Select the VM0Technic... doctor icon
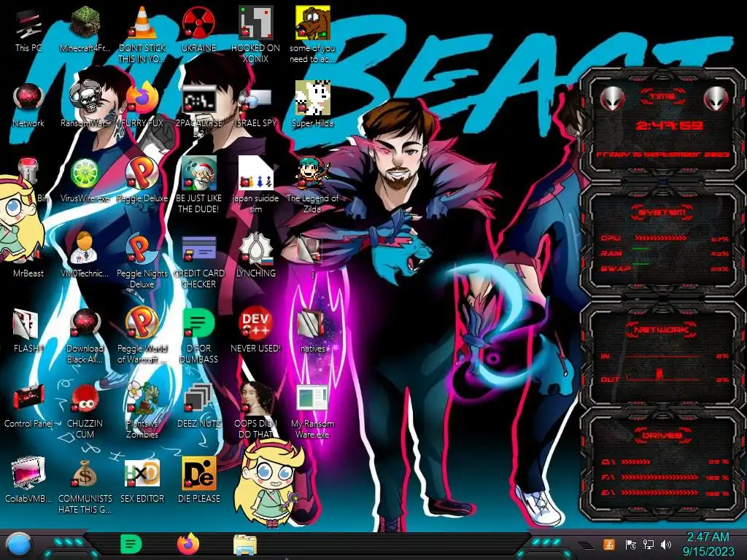The width and height of the screenshot is (747, 560). (x=85, y=248)
